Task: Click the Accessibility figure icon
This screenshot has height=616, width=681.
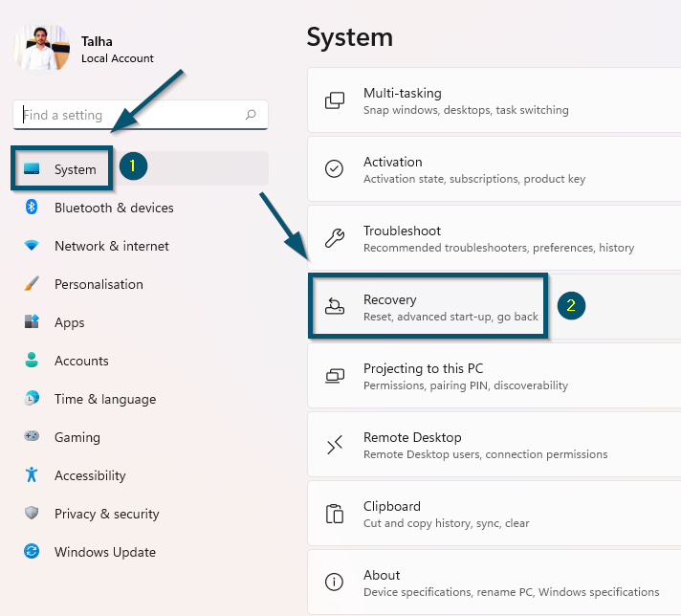Action: (32, 474)
